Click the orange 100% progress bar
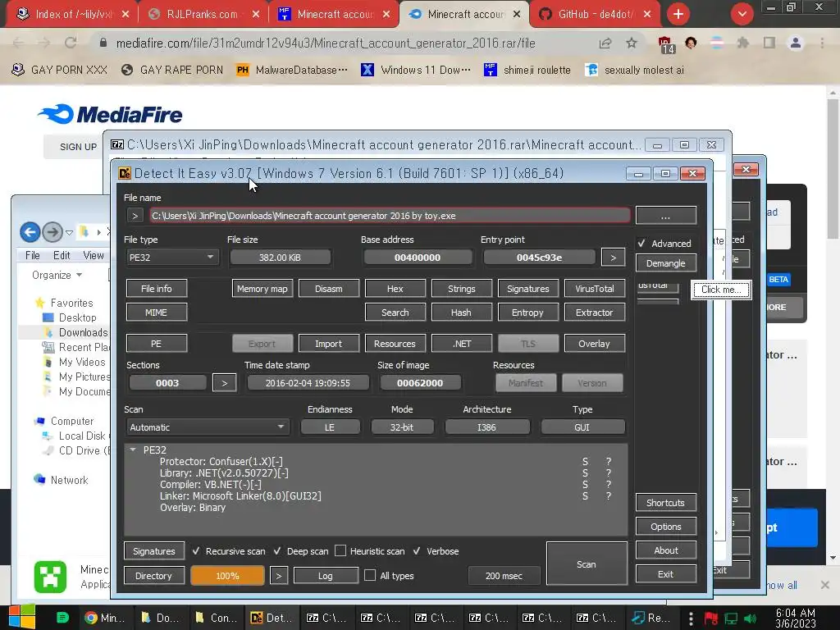The width and height of the screenshot is (840, 630). click(227, 576)
